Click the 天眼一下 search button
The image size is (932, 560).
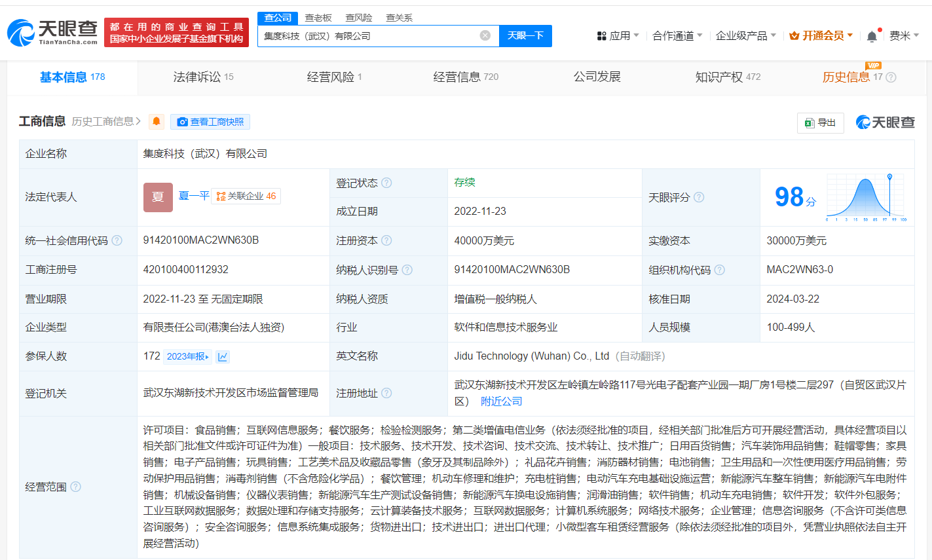[525, 35]
